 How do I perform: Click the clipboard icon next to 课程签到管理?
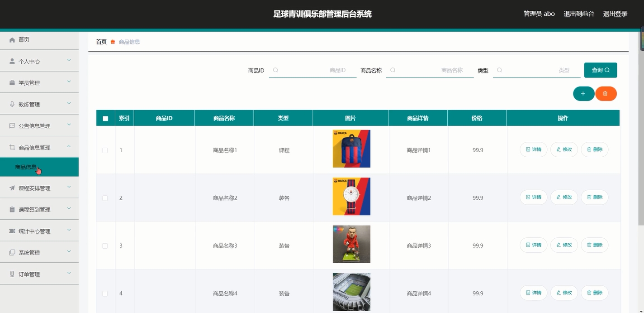(x=12, y=210)
